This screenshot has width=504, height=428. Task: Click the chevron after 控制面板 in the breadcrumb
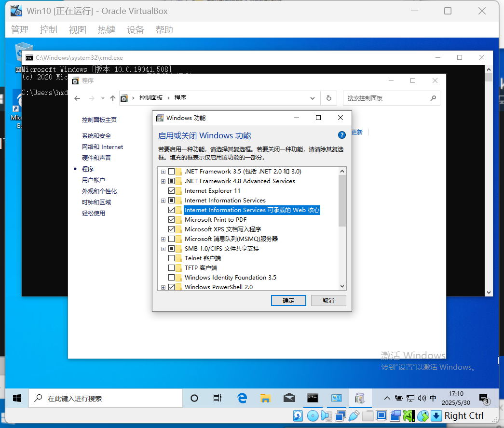pos(168,98)
